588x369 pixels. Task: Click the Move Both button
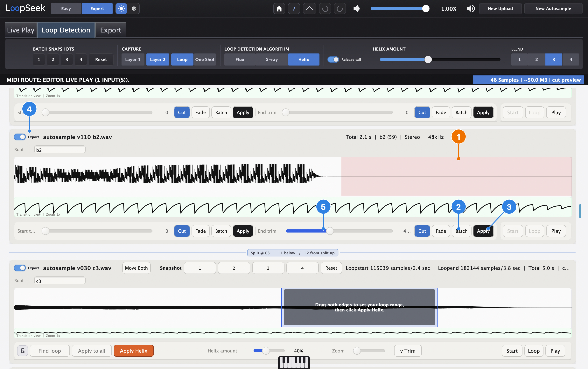[x=136, y=268]
